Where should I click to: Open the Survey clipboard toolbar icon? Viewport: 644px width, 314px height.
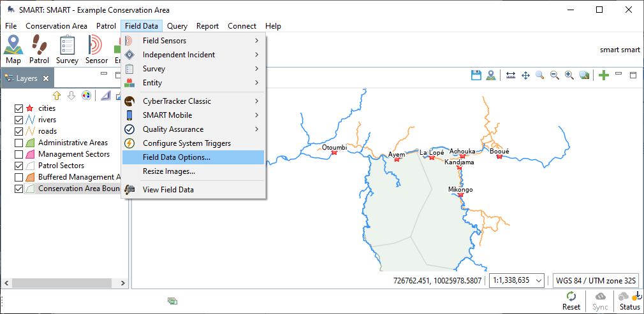67,48
